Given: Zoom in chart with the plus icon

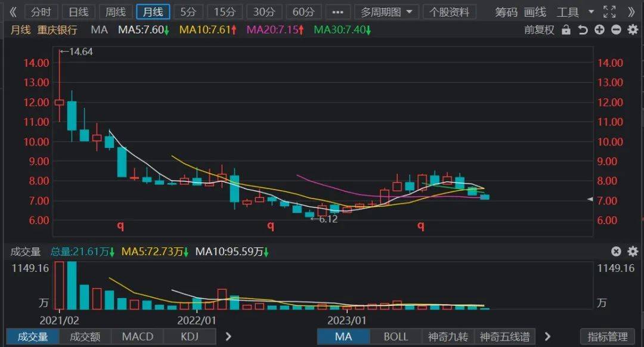Looking at the screenshot, I should tap(599, 30).
